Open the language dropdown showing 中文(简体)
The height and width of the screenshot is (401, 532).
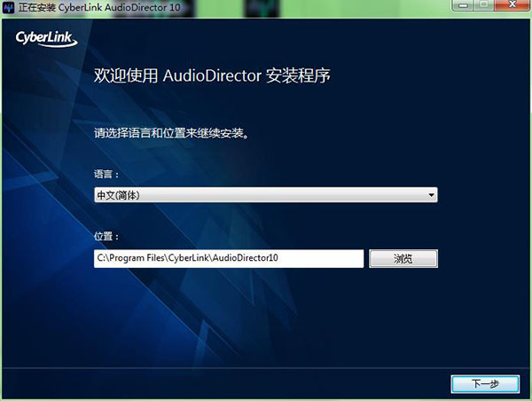pos(266,195)
